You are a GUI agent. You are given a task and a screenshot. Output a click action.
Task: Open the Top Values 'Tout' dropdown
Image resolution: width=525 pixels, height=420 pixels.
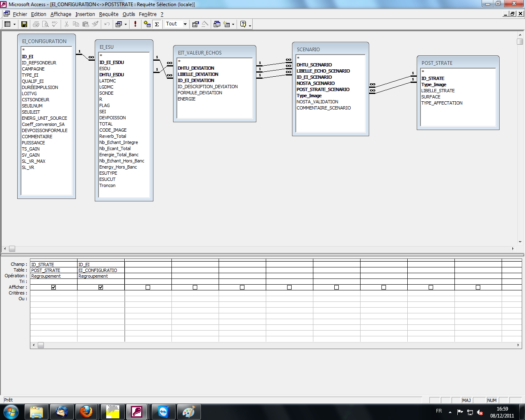[185, 24]
